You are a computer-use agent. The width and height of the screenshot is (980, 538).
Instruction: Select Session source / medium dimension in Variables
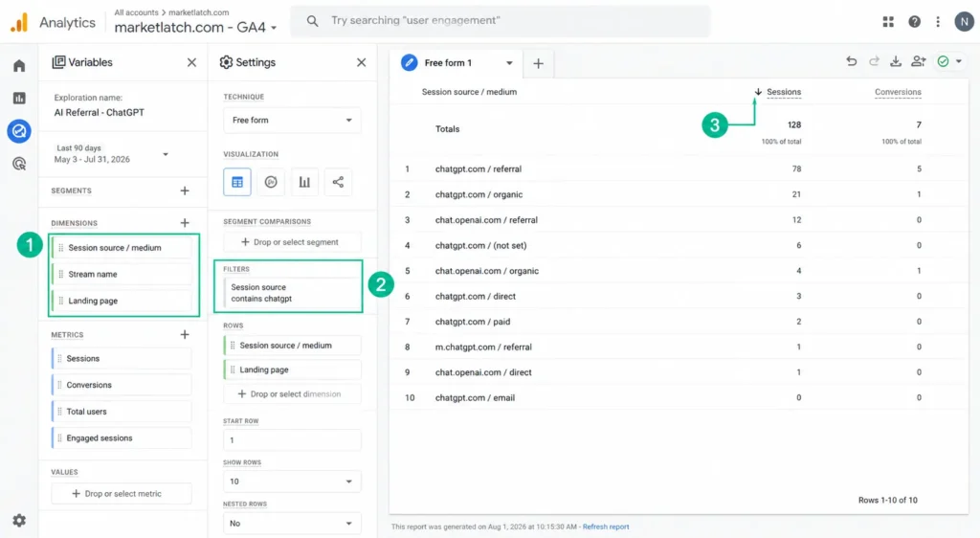[x=122, y=248]
